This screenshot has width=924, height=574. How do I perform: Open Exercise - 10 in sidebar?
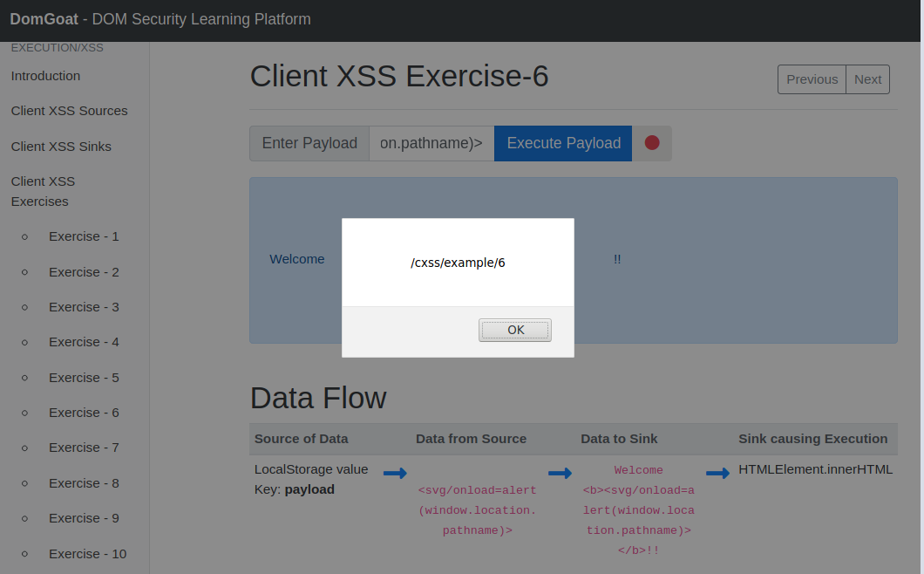pyautogui.click(x=87, y=554)
